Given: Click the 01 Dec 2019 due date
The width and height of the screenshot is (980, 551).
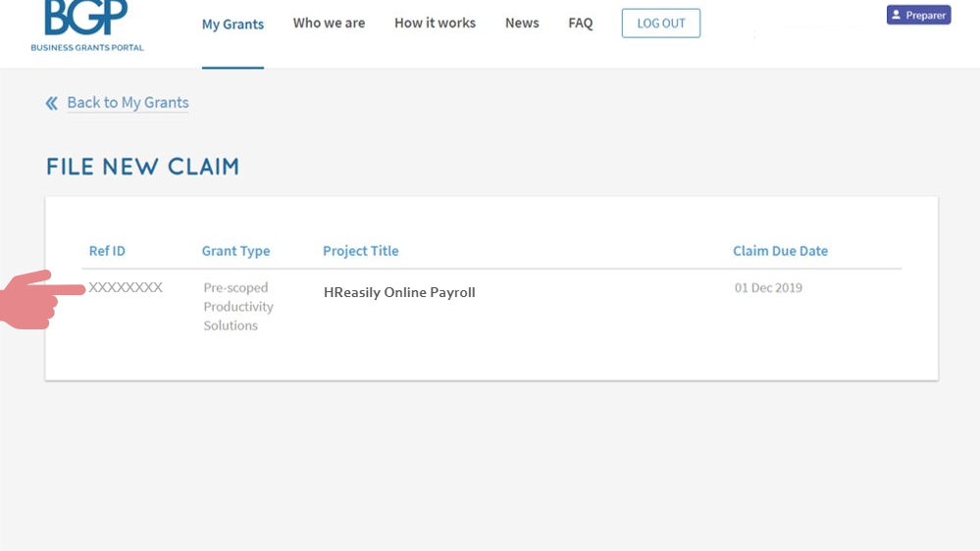Looking at the screenshot, I should [768, 287].
